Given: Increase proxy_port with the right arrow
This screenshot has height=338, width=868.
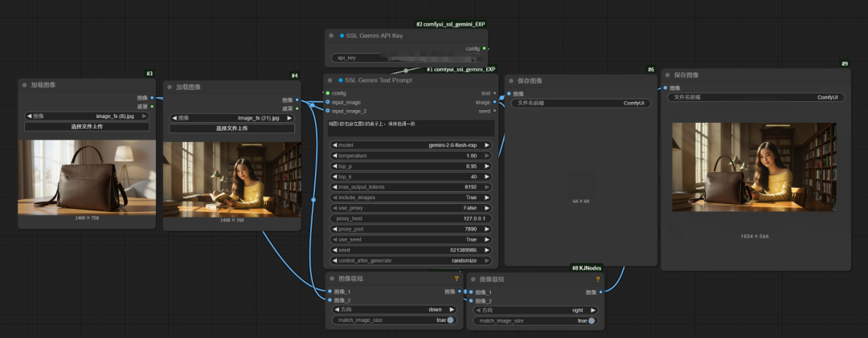Looking at the screenshot, I should tap(486, 229).
